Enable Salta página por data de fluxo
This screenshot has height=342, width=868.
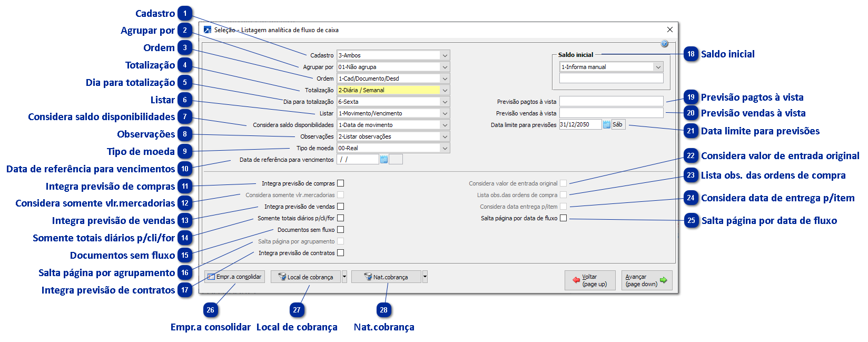(x=563, y=218)
